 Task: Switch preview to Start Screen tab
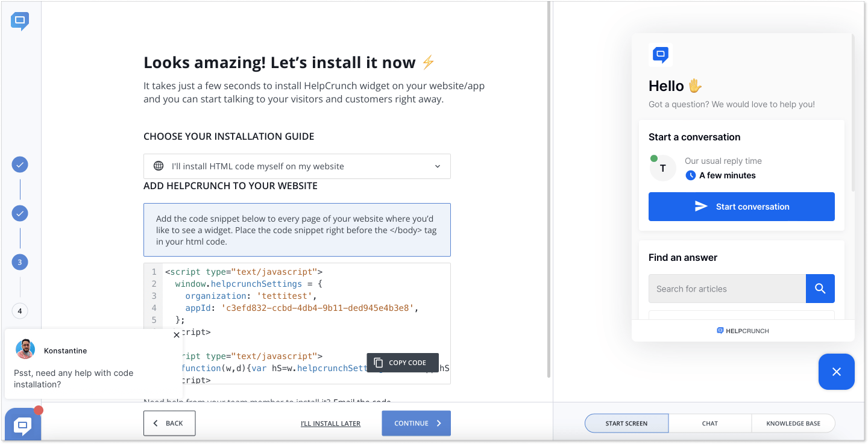click(626, 424)
